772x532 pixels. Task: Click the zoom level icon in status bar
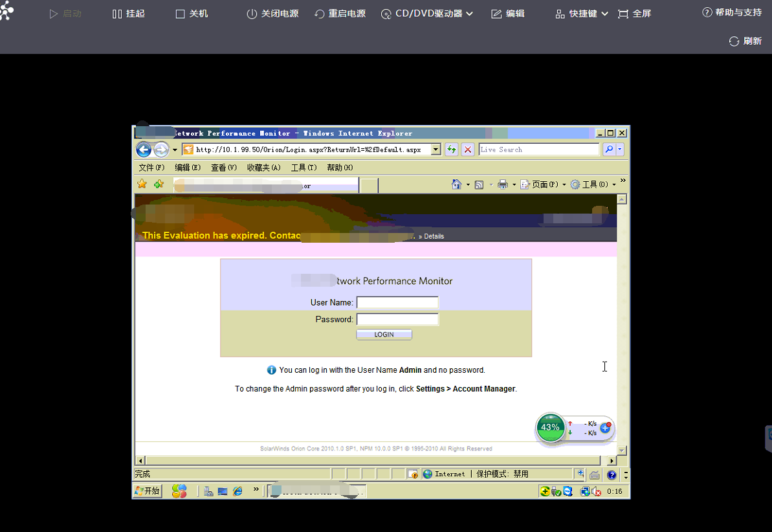[x=580, y=474]
